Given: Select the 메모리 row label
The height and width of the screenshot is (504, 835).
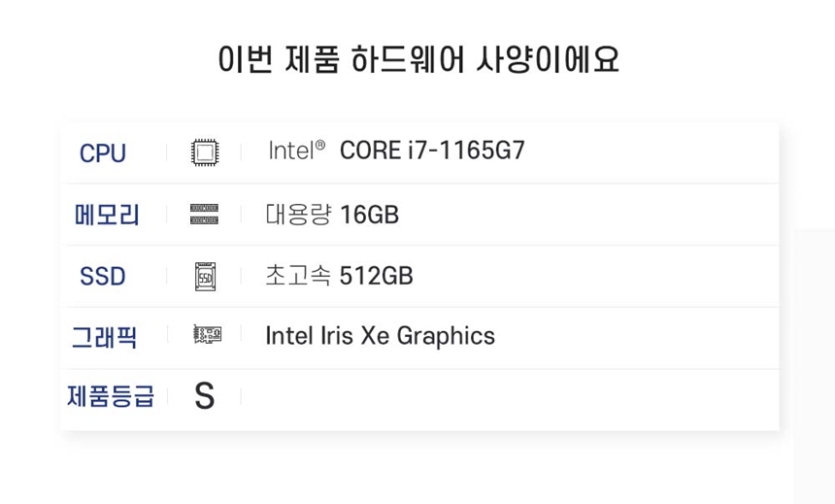Looking at the screenshot, I should click(107, 215).
